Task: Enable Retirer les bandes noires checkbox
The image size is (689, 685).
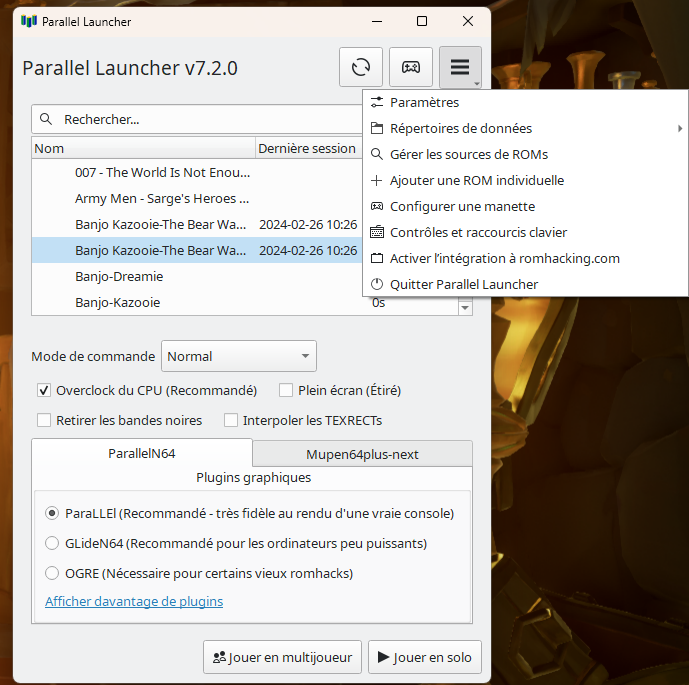Action: coord(44,420)
